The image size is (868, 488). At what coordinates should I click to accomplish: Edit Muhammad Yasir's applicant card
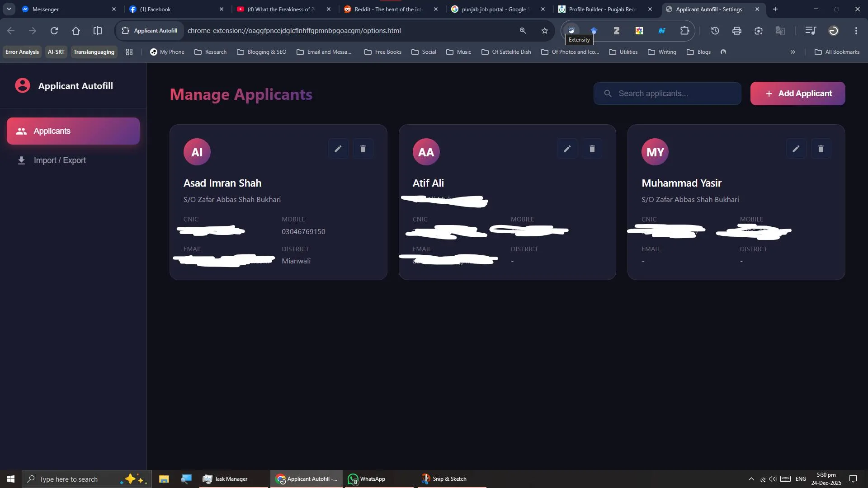click(x=796, y=148)
